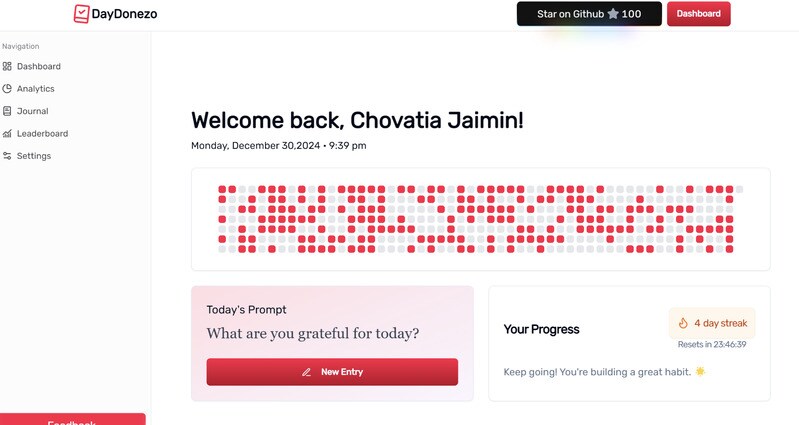This screenshot has width=799, height=425.
Task: Click the 4 day streak badge
Action: click(711, 323)
